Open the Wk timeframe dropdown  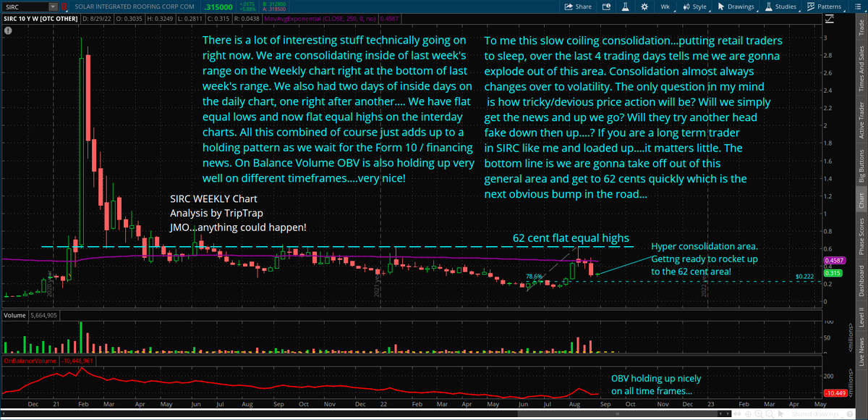click(665, 7)
